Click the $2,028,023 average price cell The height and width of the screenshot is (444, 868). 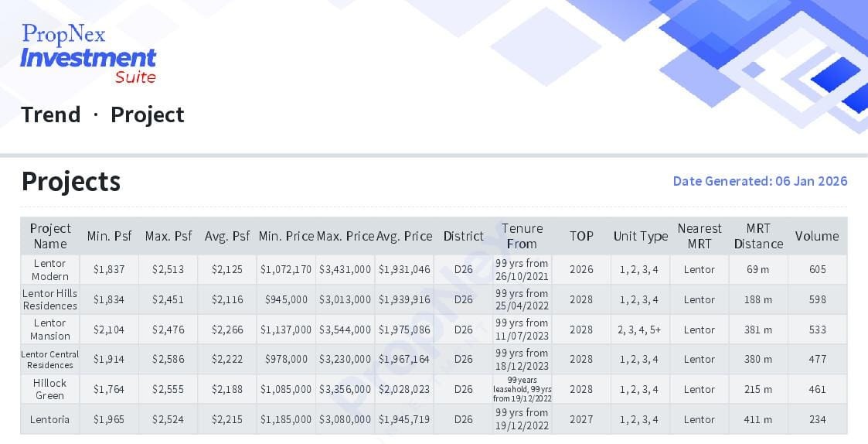[404, 389]
